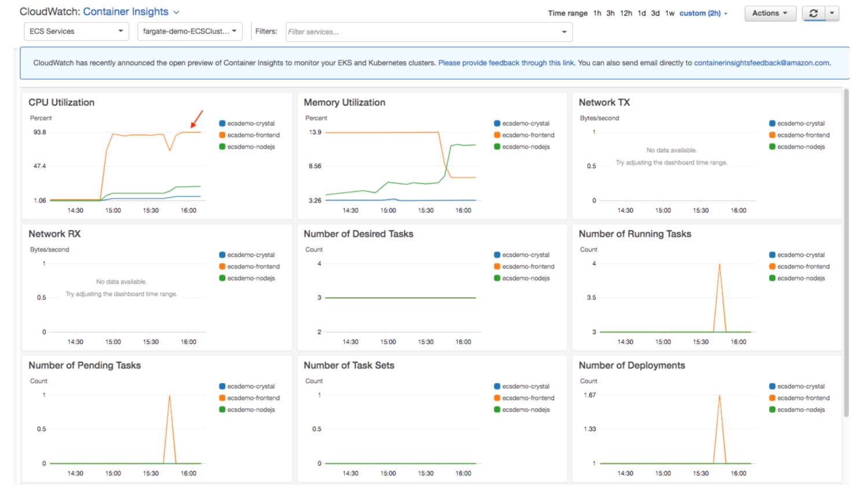Screen dimensions: 868x502
Task: Open the fargate-demo-ECSCluster selector dropdown
Action: click(x=190, y=31)
